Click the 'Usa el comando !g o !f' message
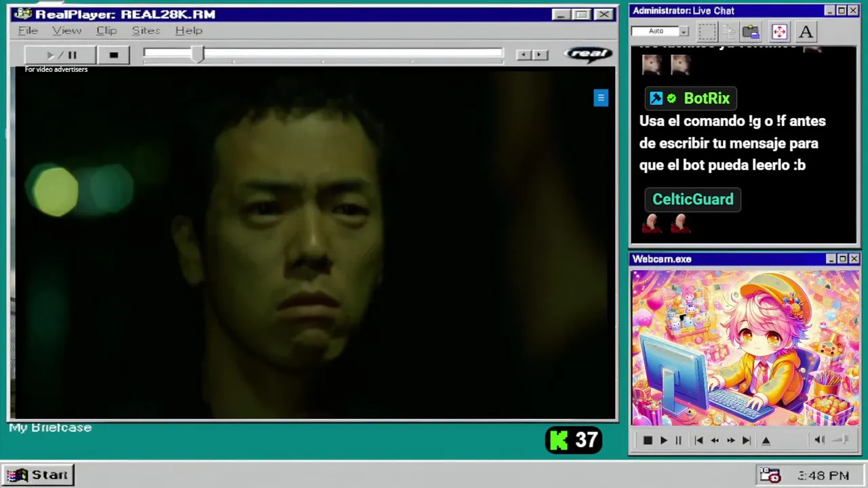The width and height of the screenshot is (868, 488). coord(732,143)
